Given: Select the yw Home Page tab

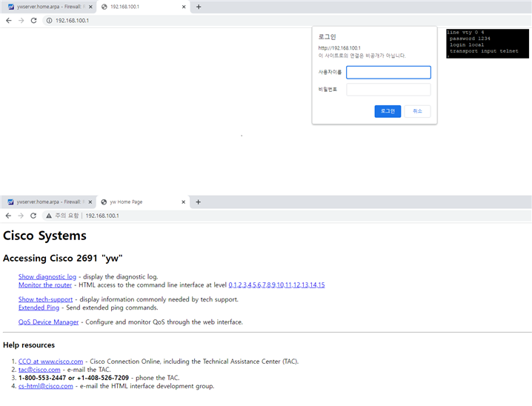Looking at the screenshot, I should click(142, 202).
